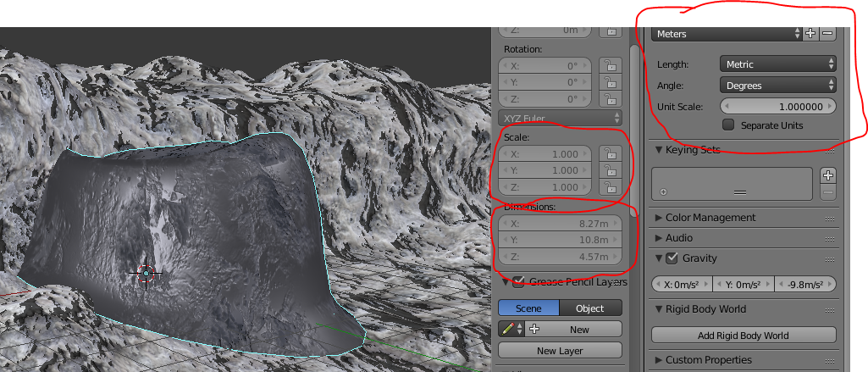Open the grease pencil datablock browser icon
Viewport: 868px width, 372px height.
tap(511, 330)
